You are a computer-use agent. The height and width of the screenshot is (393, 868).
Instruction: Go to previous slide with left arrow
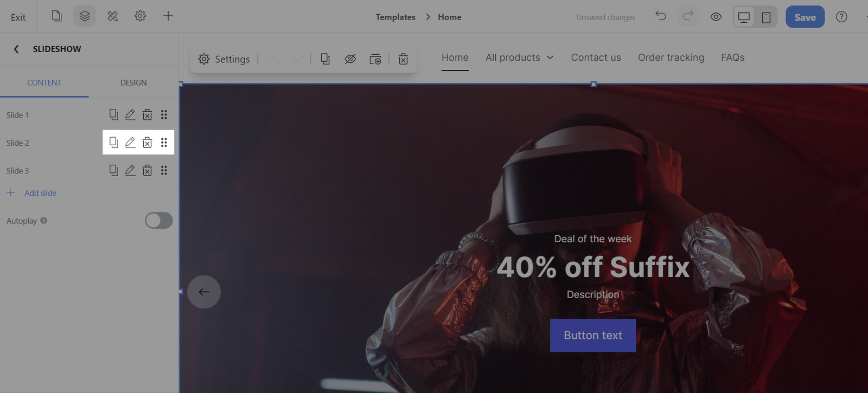pos(204,292)
